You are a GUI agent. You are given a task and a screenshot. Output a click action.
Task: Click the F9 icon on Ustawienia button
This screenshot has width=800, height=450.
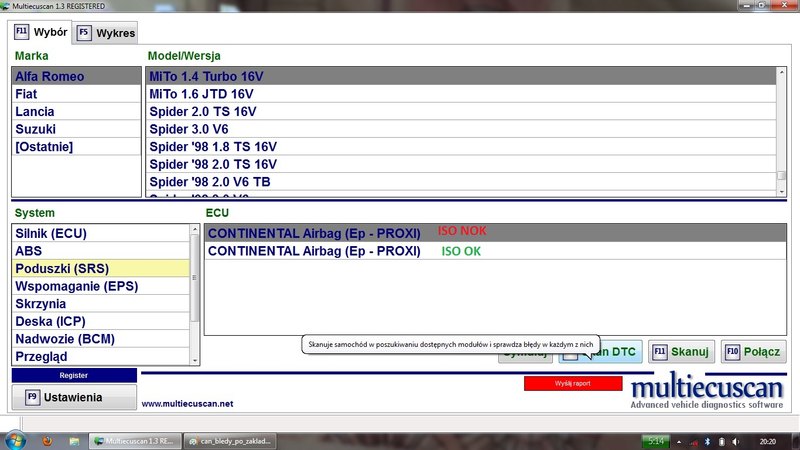click(32, 397)
